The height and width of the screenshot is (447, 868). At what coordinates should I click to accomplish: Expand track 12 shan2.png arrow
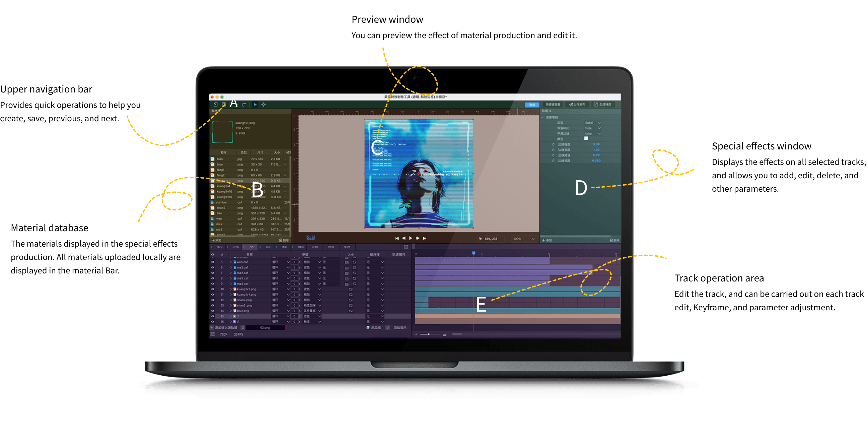pos(231,300)
